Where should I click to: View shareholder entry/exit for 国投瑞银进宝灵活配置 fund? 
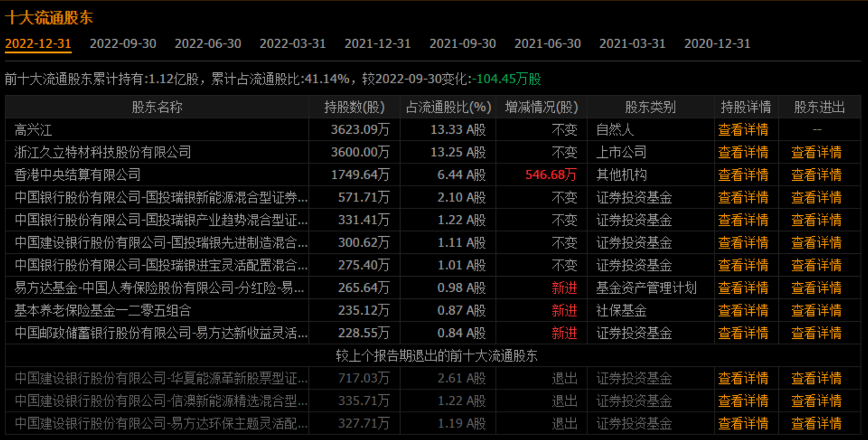point(816,265)
